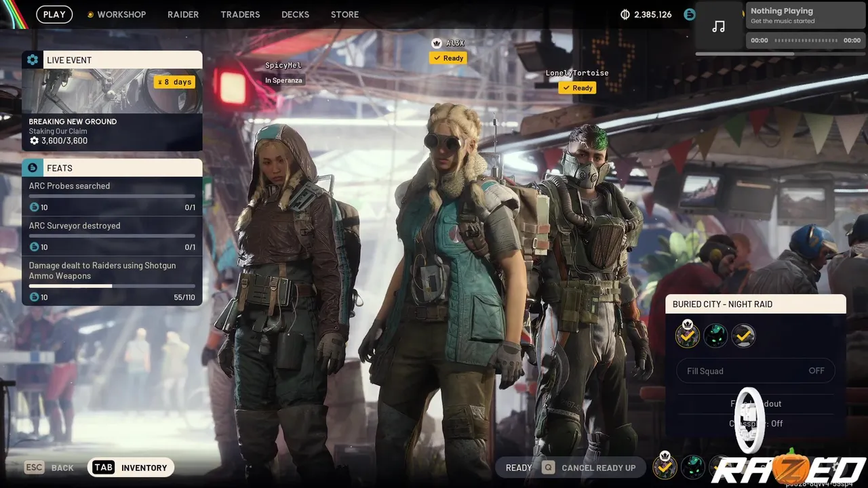Open the Live Event thumbnail image
The width and height of the screenshot is (868, 488).
[112, 91]
